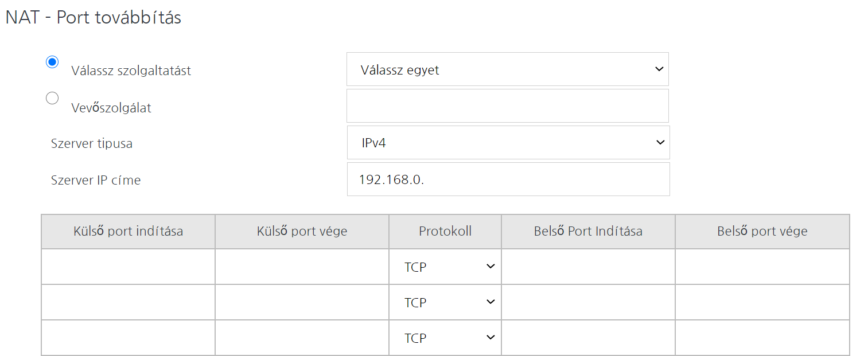This screenshot has width=868, height=356.
Task: Click first row Külső port vége cell
Action: tap(302, 267)
